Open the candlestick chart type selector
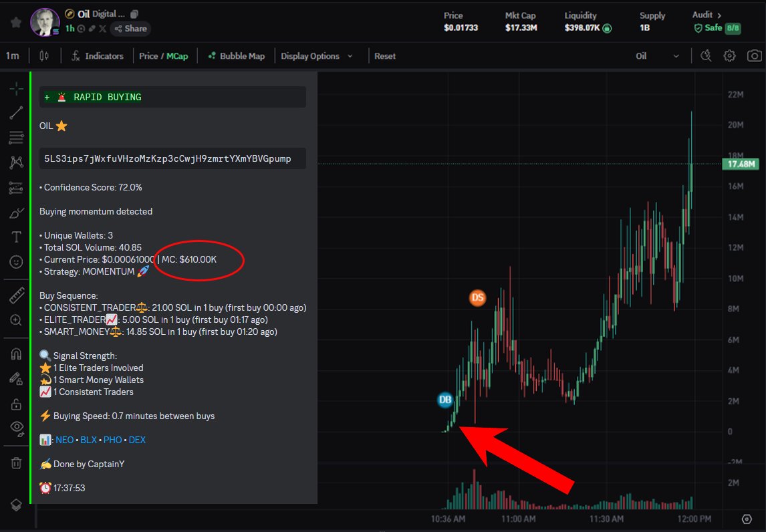766x532 pixels. [44, 56]
